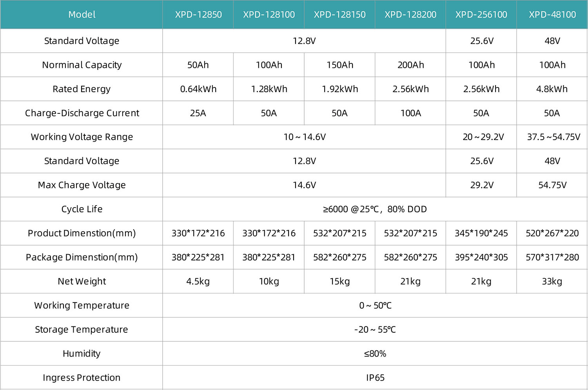This screenshot has height=390, width=588.
Task: Click the 200Ah capacity cell
Action: (x=410, y=65)
